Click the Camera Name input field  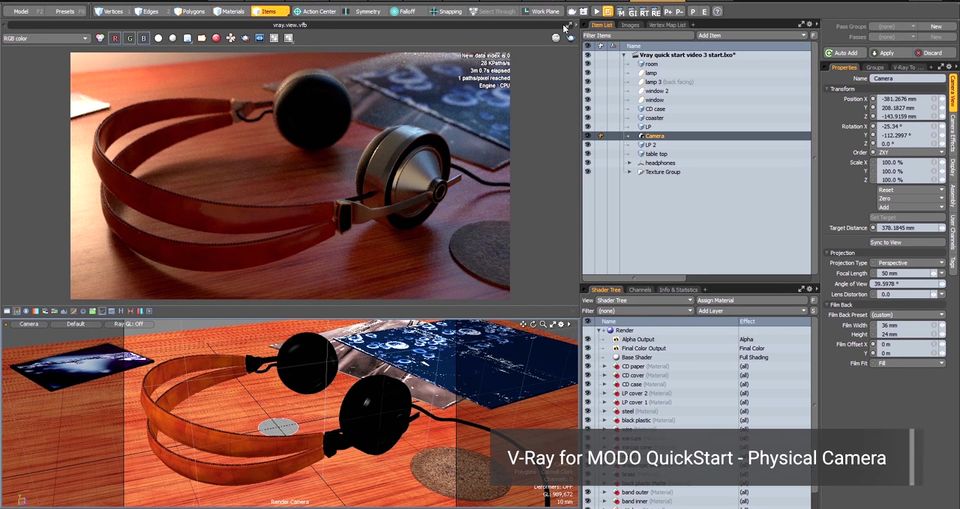coord(907,78)
